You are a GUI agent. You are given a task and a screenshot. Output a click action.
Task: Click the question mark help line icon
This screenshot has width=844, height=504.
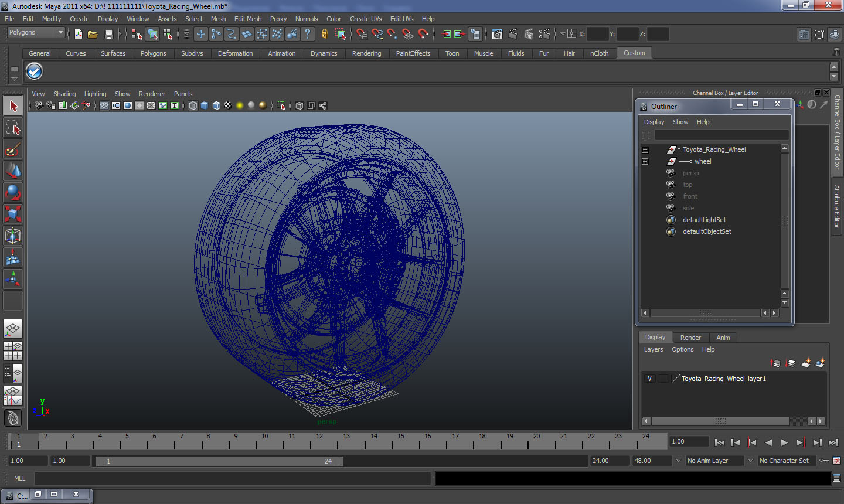[x=308, y=34]
